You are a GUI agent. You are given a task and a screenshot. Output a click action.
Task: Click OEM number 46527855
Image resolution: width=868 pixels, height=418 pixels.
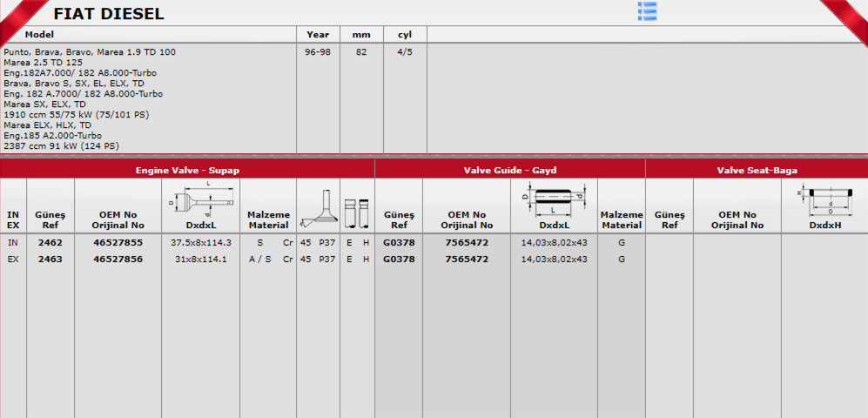[x=118, y=243]
